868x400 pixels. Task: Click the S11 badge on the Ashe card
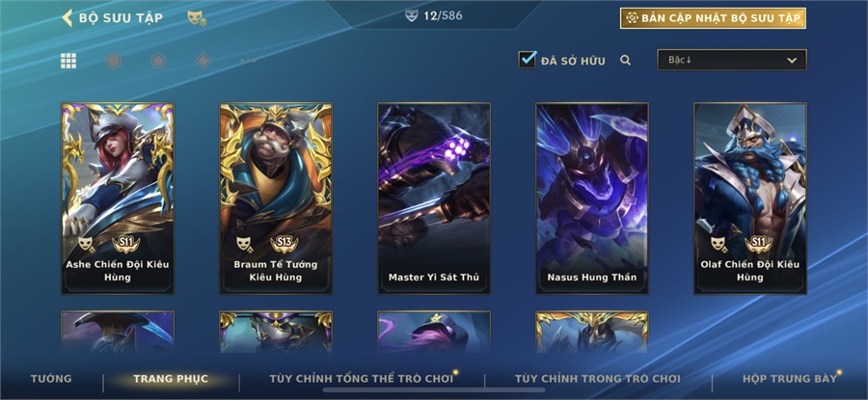pos(125,243)
